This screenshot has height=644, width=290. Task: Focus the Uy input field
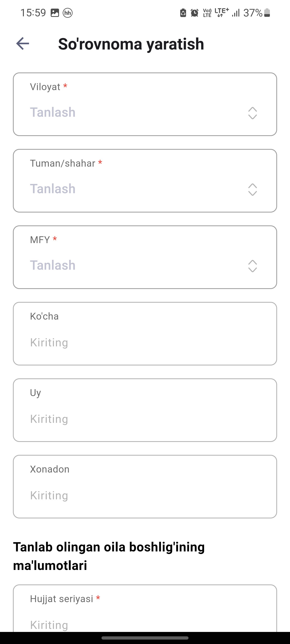145,410
